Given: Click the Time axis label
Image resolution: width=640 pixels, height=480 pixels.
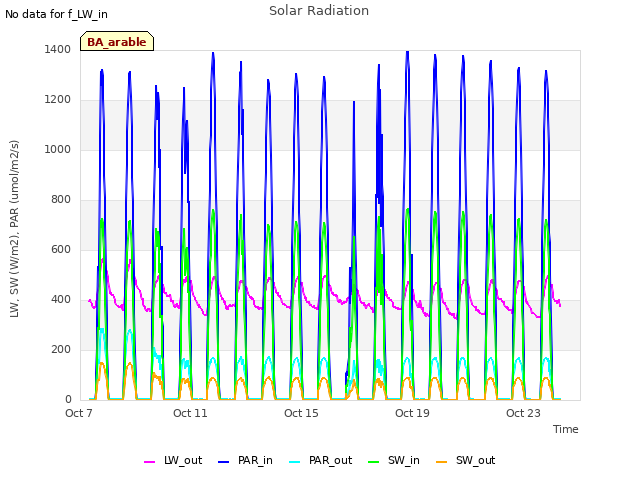Looking at the screenshot, I should pyautogui.click(x=566, y=429).
